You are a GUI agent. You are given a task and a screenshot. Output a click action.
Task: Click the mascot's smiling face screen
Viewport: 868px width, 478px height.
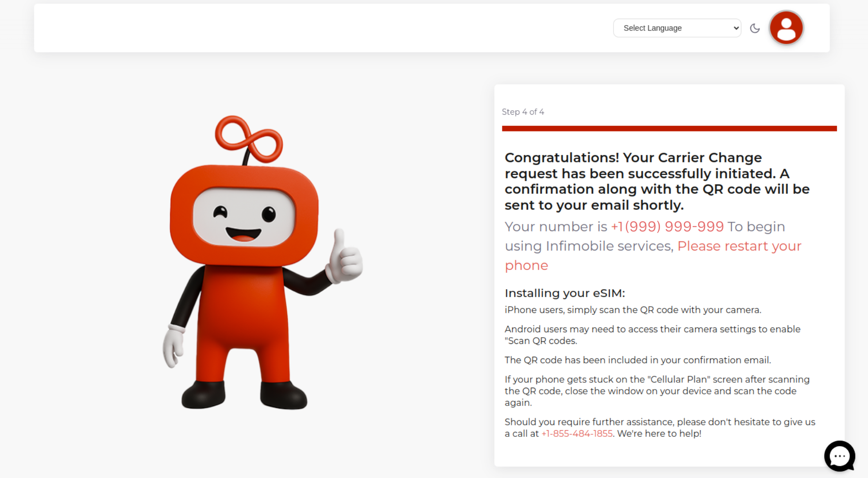click(244, 217)
